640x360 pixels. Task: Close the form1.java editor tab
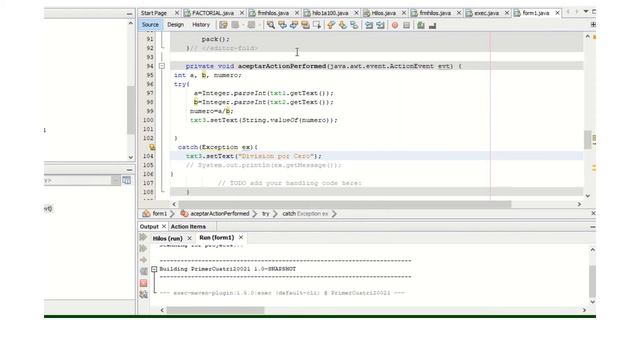tap(557, 13)
